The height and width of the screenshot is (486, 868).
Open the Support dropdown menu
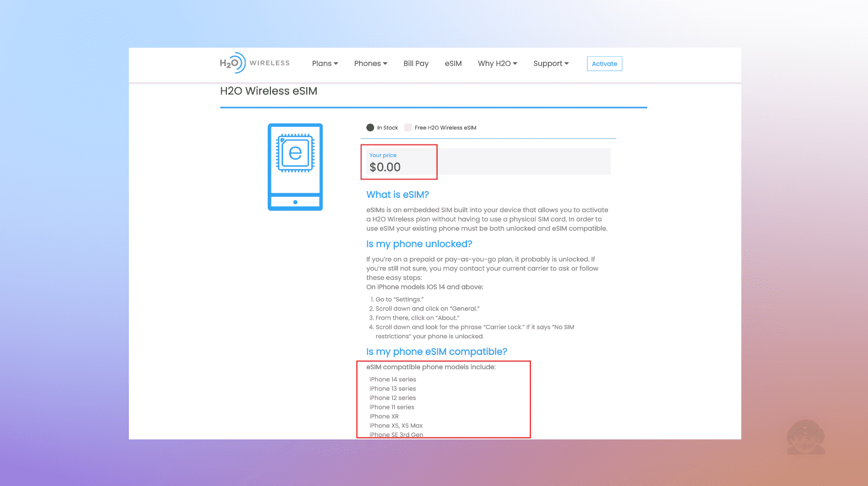coord(551,63)
